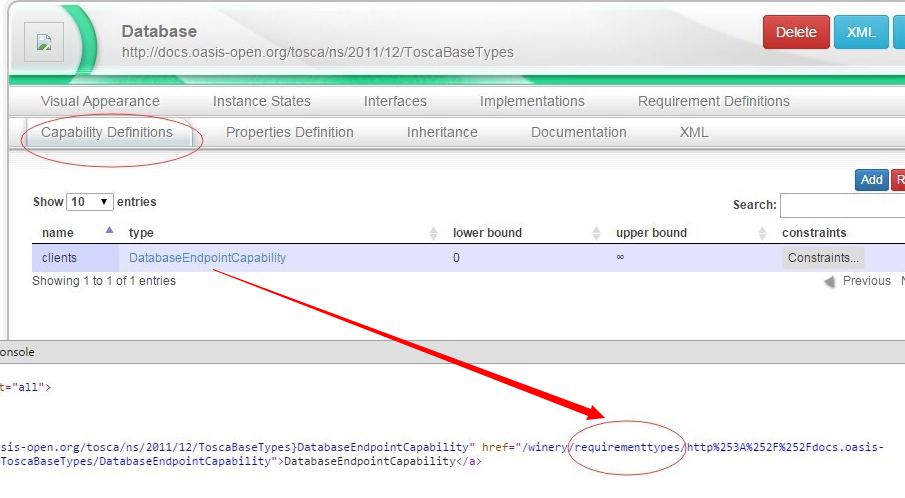Switch to Visual Appearance tab
Viewport: 905px width, 498px height.
(x=100, y=101)
